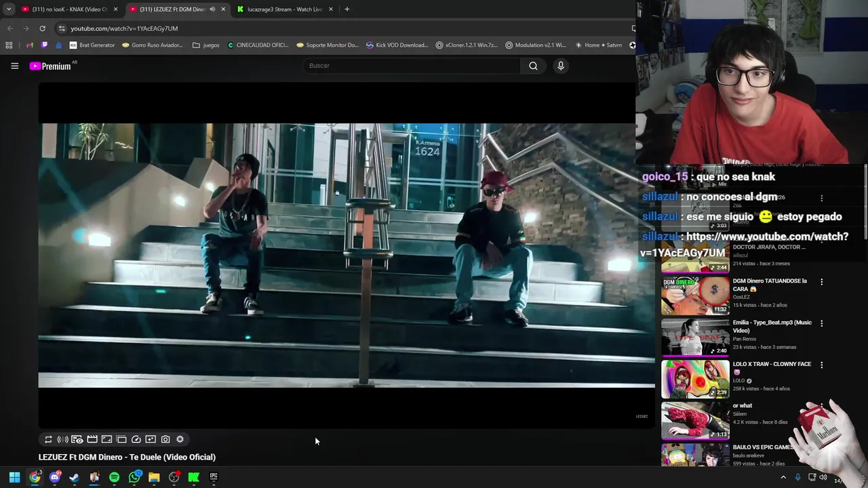Open options menu for 'Emilia - Type_Beat.mp3' video
The width and height of the screenshot is (868, 488).
tap(821, 323)
